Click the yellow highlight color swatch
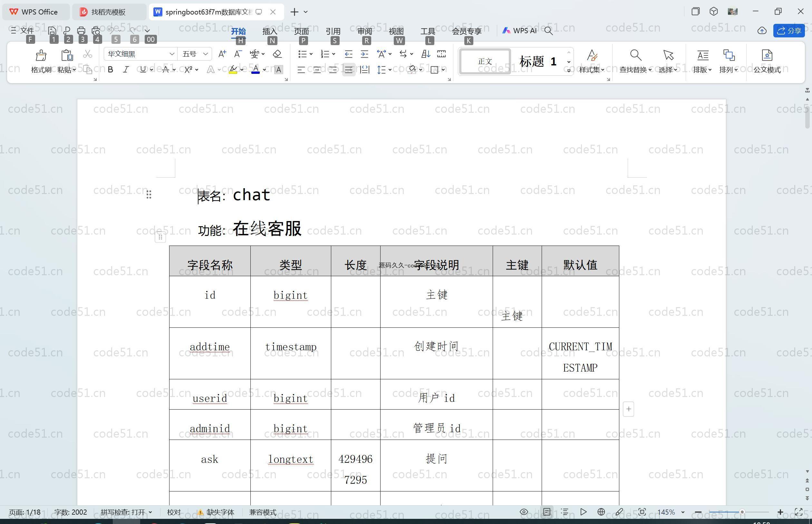Viewport: 812px width, 524px height. pos(233,70)
